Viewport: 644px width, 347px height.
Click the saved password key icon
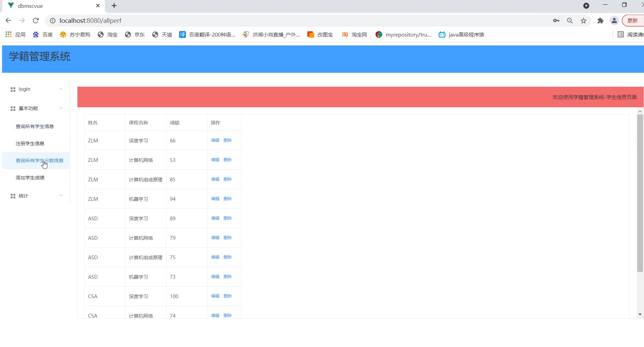click(x=556, y=20)
